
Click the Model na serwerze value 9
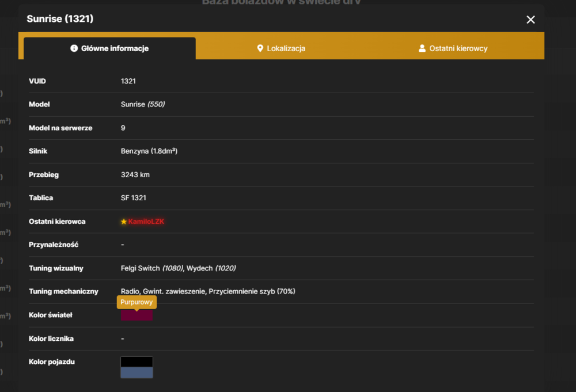click(x=123, y=128)
